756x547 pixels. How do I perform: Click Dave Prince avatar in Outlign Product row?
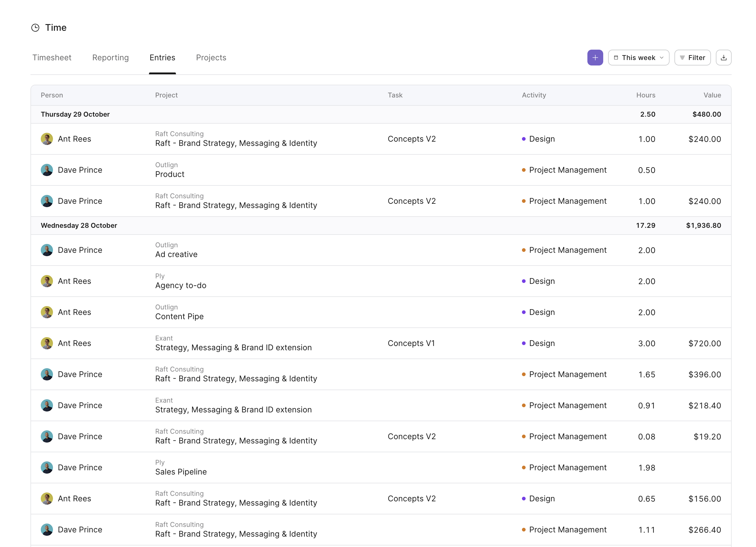tap(47, 170)
